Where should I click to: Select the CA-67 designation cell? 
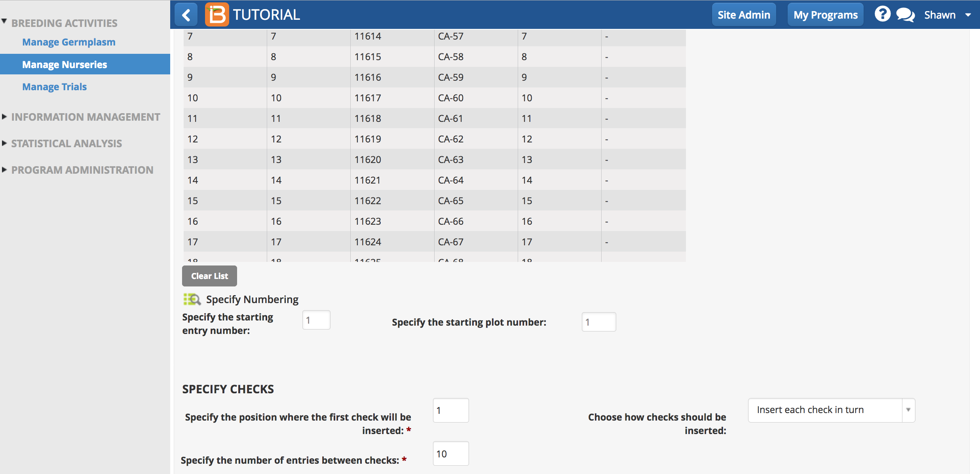tap(476, 242)
